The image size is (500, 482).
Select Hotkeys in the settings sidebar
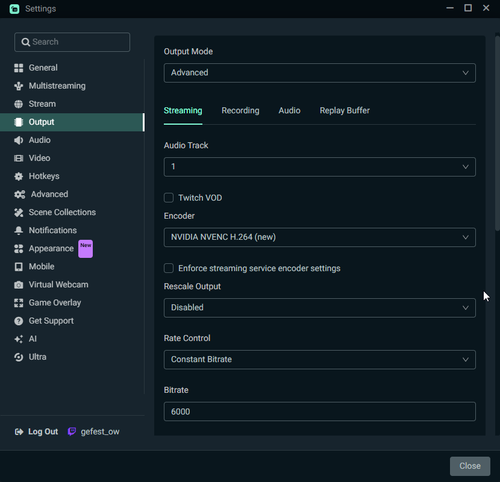(x=72, y=176)
